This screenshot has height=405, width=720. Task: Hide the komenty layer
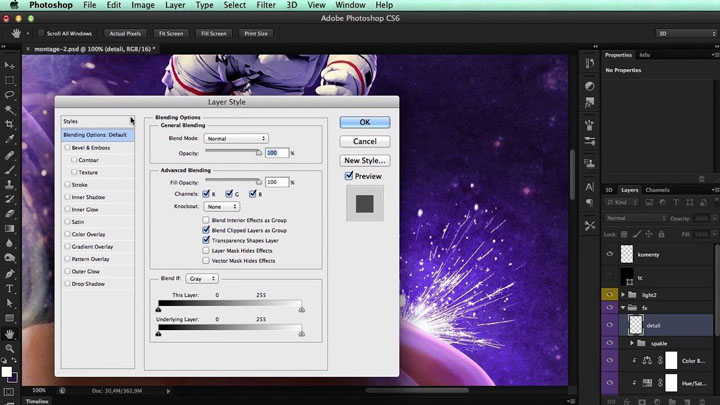(610, 254)
